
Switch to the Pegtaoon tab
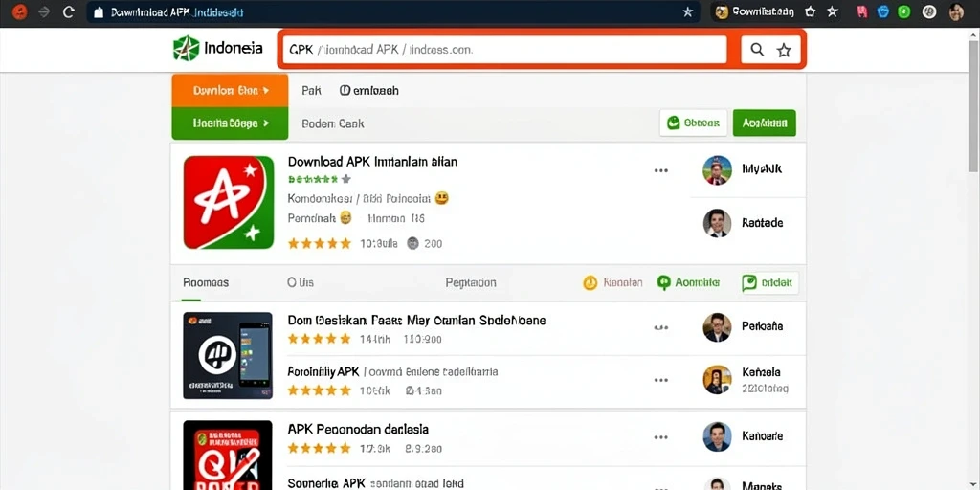click(x=471, y=282)
